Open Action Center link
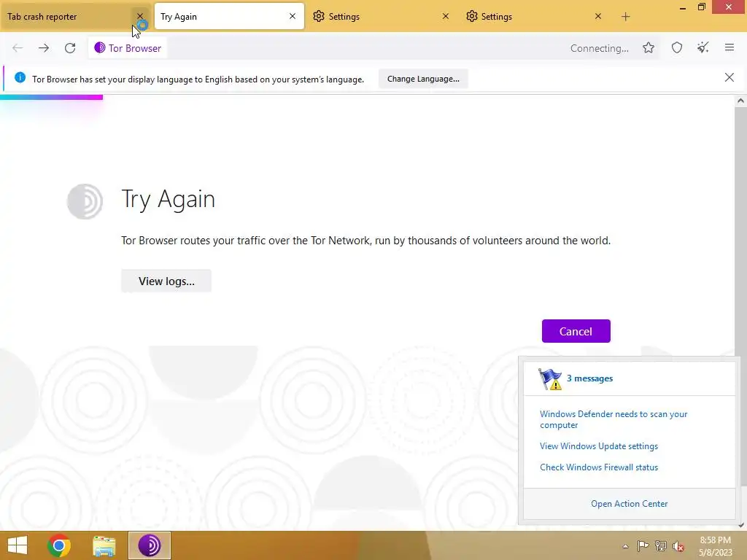 pos(630,504)
